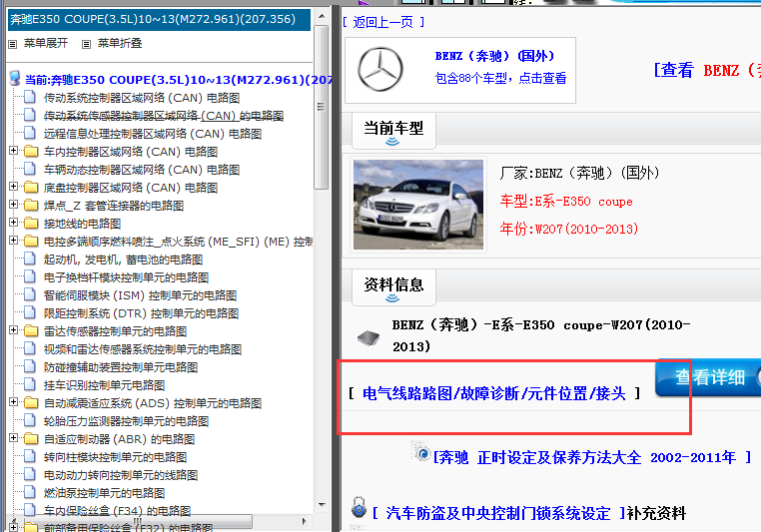This screenshot has width=761, height=532.
Task: Open 传动系统传感器控制器区域网络 (CAN) 的电路图
Action: (164, 116)
